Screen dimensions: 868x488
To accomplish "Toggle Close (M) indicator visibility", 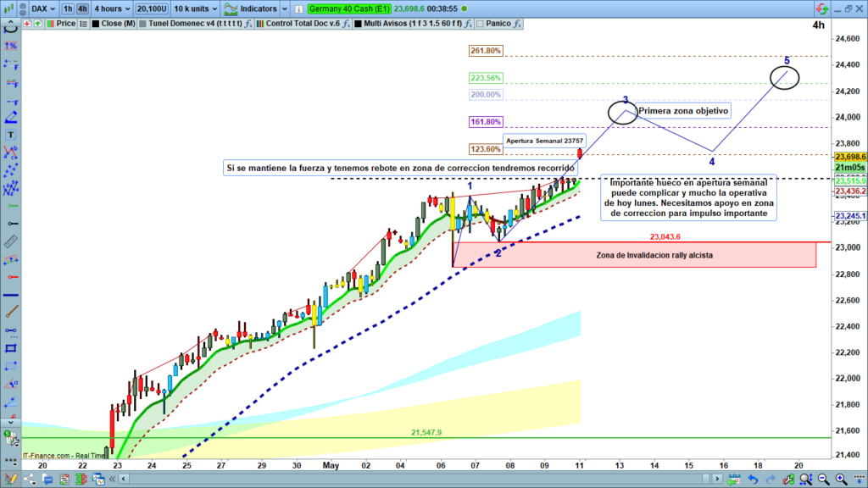I will click(x=94, y=24).
